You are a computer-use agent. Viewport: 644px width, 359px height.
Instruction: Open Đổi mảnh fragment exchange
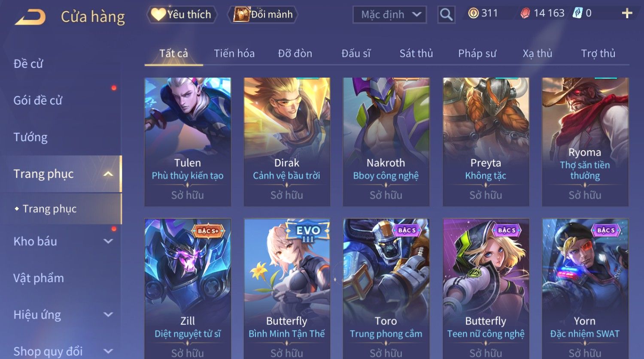pyautogui.click(x=263, y=15)
